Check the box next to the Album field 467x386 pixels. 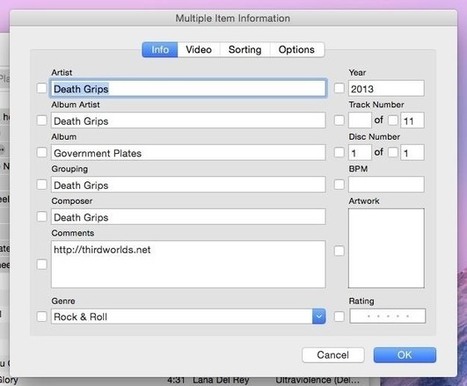click(x=42, y=152)
